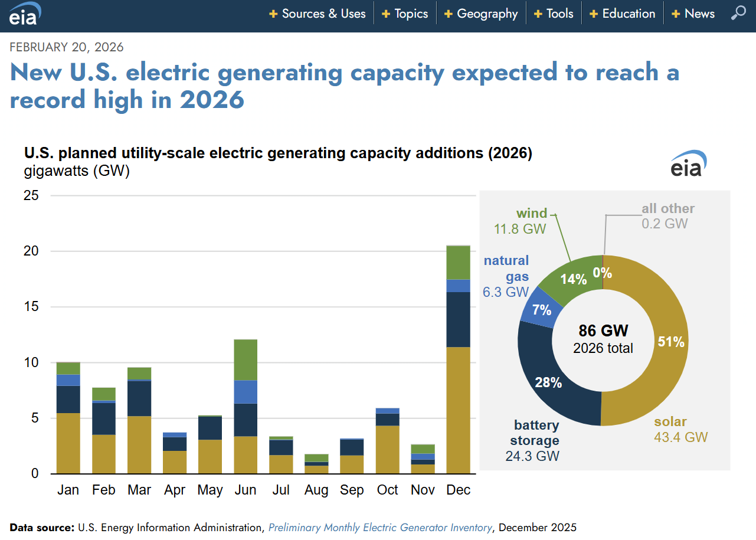Click the "gigawatts (GW)" axis unit label
Viewport: 756px width, 540px height.
[x=77, y=172]
